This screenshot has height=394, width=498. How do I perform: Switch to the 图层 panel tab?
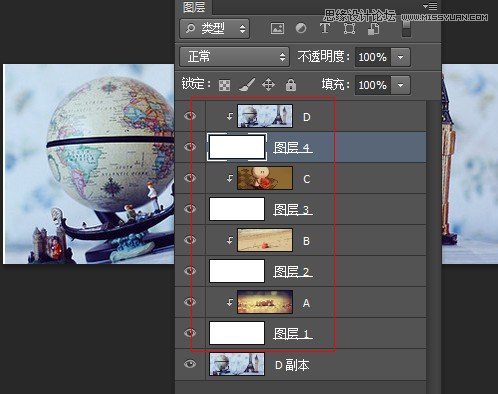[x=194, y=7]
